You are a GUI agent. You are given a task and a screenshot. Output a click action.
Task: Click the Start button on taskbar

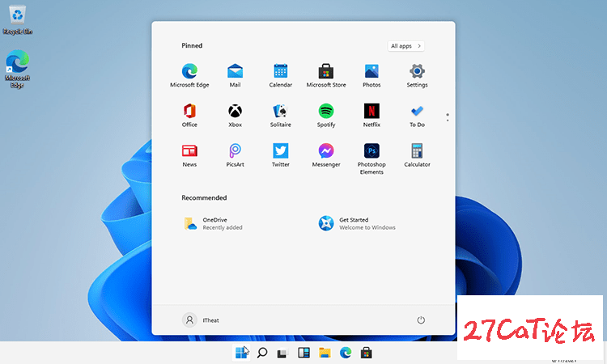241,353
